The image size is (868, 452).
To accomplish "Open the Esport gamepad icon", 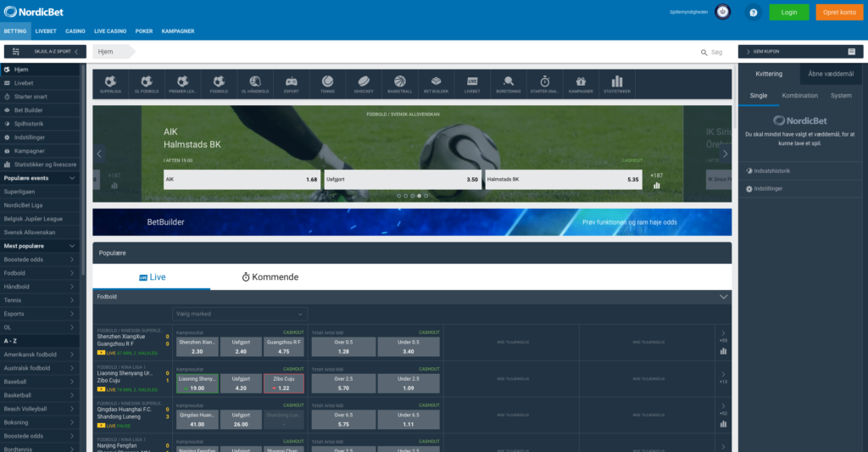I will [292, 84].
